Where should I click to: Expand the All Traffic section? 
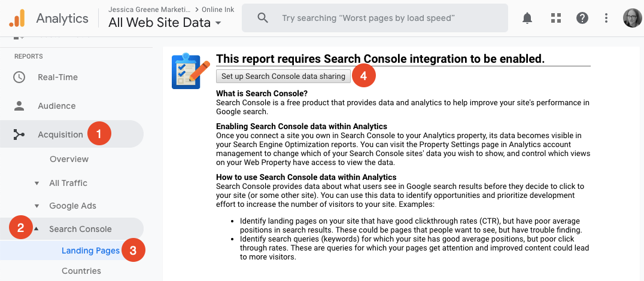[x=37, y=184]
